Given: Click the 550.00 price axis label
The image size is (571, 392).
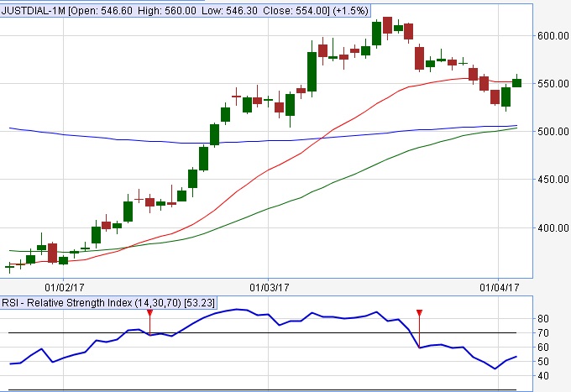Looking at the screenshot, I should point(553,84).
